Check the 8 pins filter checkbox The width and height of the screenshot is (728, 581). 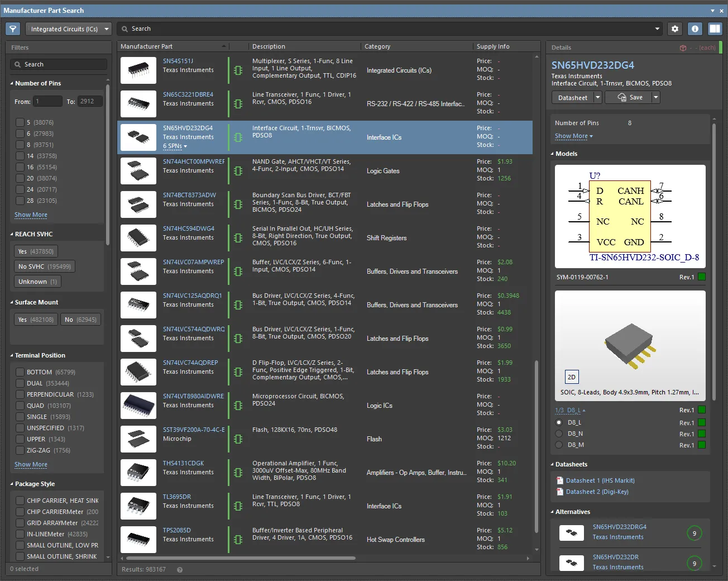point(20,145)
